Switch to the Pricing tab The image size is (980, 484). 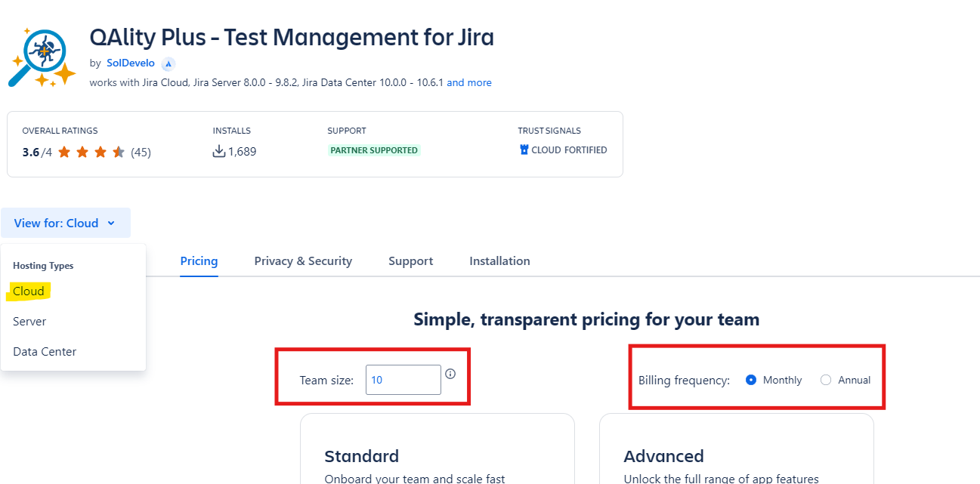click(199, 261)
